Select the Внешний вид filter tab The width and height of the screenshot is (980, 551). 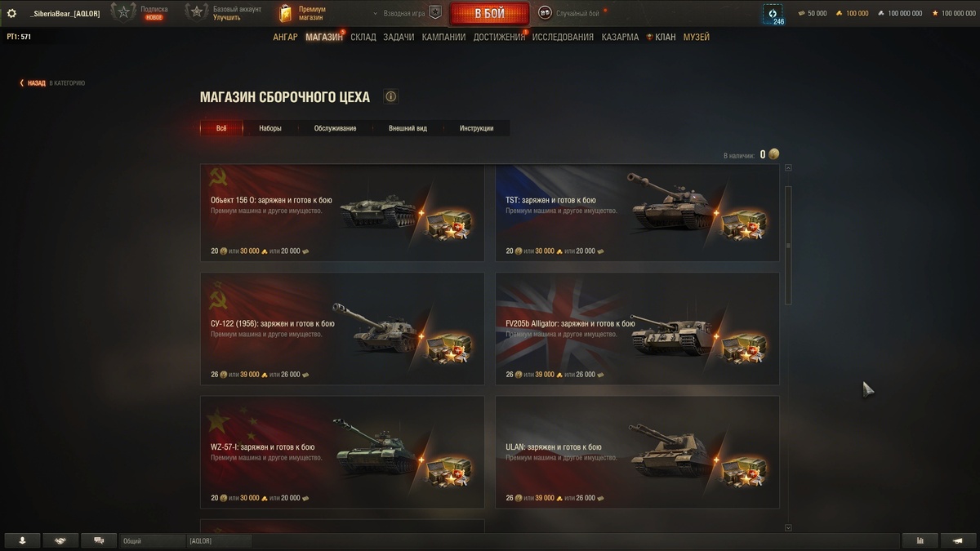pos(408,128)
